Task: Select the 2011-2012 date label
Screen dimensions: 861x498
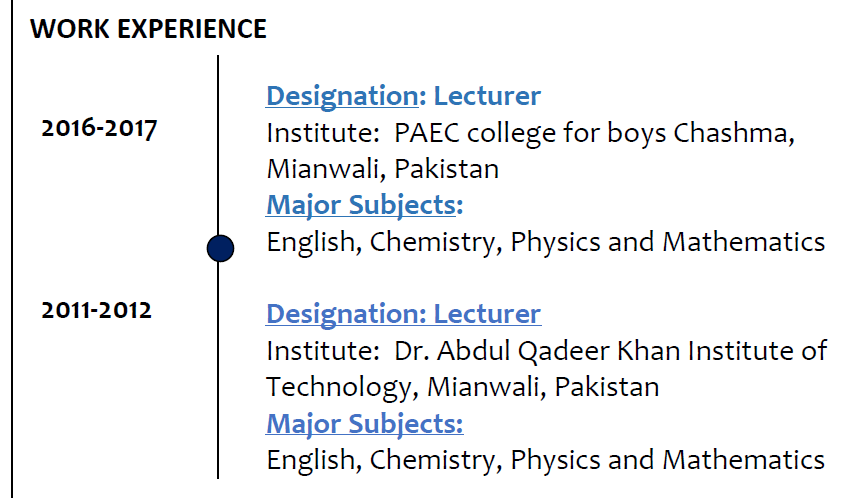Action: (96, 310)
